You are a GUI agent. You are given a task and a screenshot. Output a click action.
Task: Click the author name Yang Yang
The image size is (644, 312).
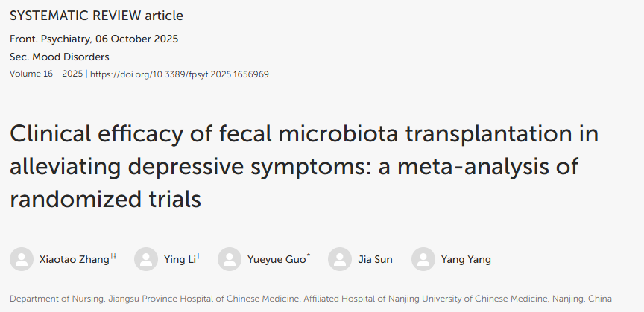pyautogui.click(x=466, y=260)
